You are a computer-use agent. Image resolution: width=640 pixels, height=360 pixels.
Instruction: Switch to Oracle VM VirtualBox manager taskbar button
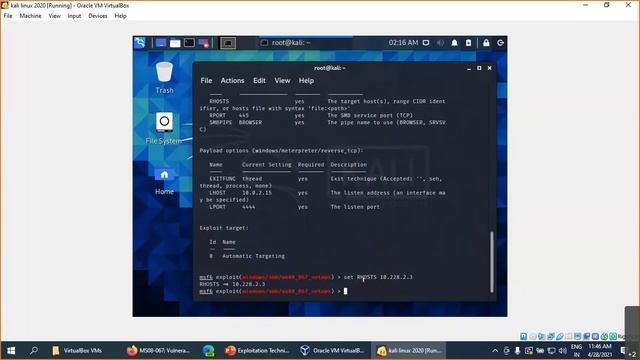pos(333,351)
